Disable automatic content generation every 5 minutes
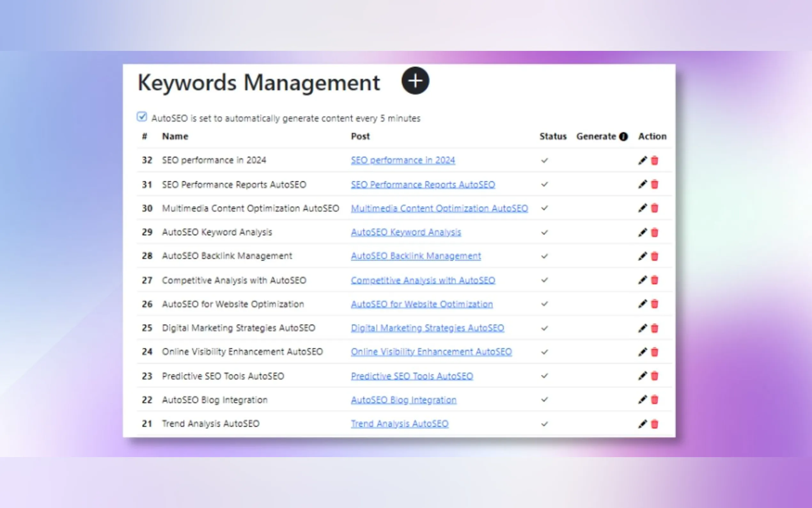 pyautogui.click(x=142, y=117)
